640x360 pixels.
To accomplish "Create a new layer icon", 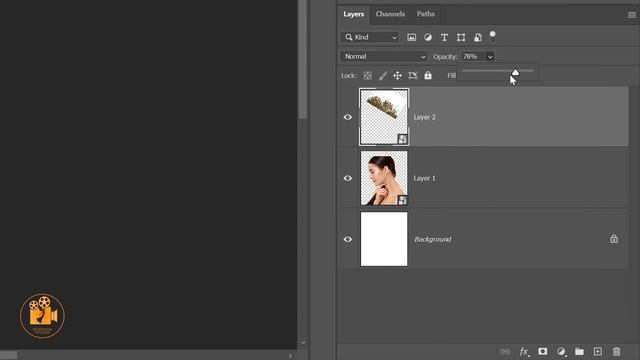I will (598, 351).
